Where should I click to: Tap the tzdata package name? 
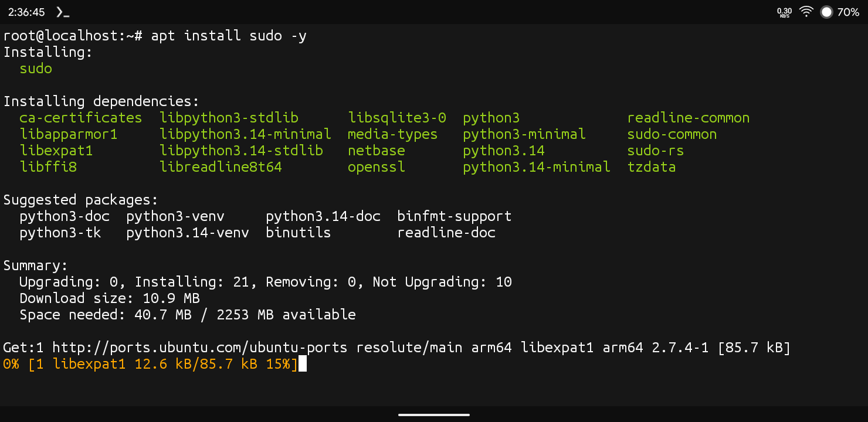pyautogui.click(x=652, y=167)
